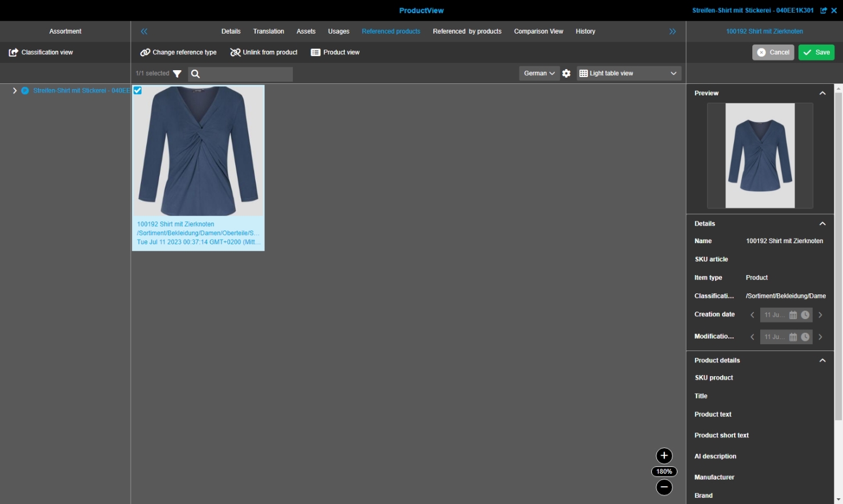Image resolution: width=843 pixels, height=504 pixels.
Task: Click the filter funnel icon
Action: coord(177,74)
